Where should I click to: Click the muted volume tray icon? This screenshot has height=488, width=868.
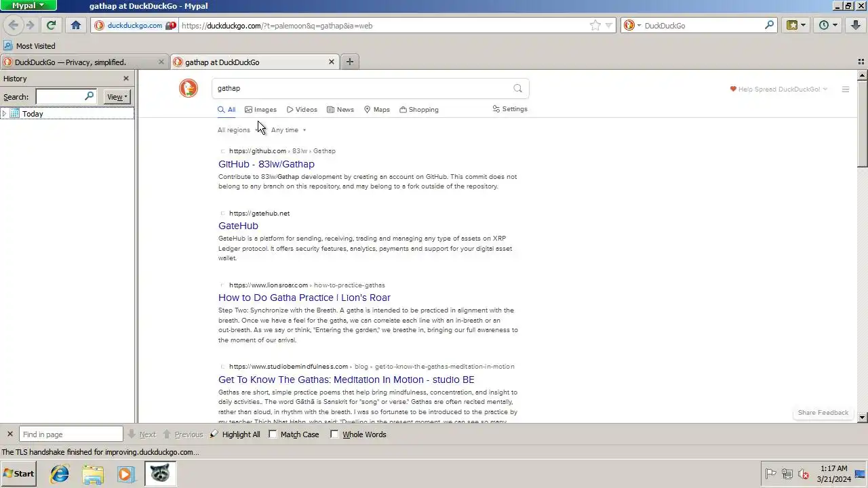pyautogui.click(x=804, y=474)
